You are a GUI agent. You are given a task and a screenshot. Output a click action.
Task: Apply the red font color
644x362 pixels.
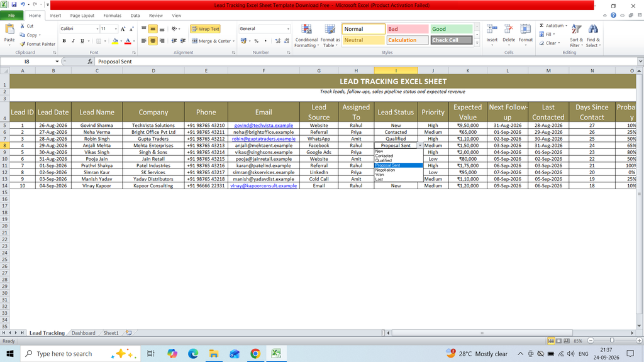click(x=128, y=41)
